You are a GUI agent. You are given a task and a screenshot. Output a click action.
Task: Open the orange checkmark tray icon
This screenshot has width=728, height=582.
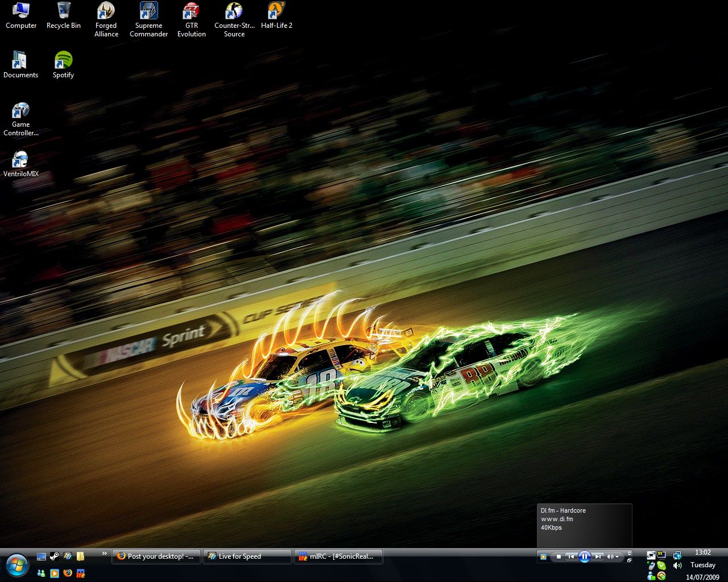pos(661,576)
